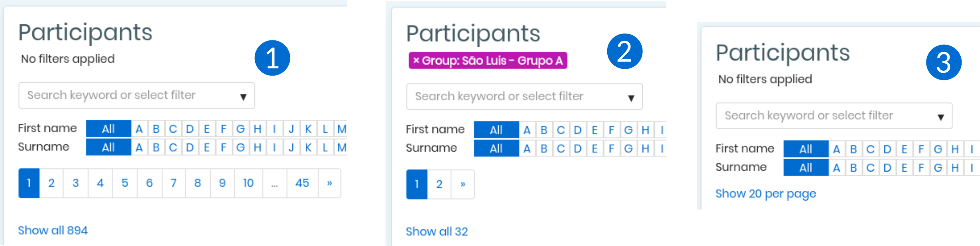The width and height of the screenshot is (980, 246).
Task: Filter Surname by K in panel 1
Action: tap(308, 147)
